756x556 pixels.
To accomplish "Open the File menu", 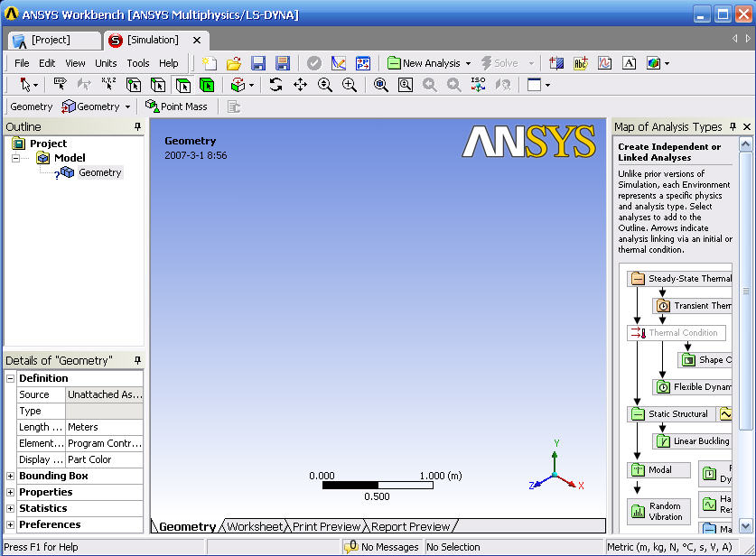I will [x=22, y=63].
